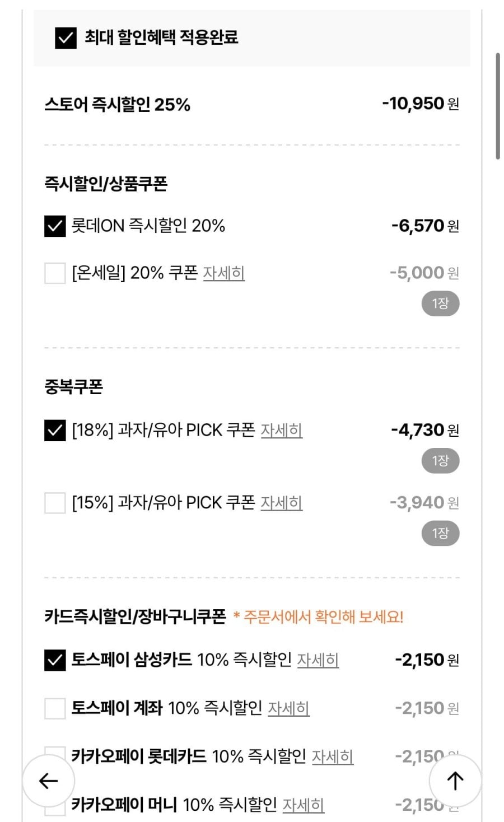The height and width of the screenshot is (822, 504).
Task: Tap the 1장 badge under the -4,730원 coupon
Action: 440,461
